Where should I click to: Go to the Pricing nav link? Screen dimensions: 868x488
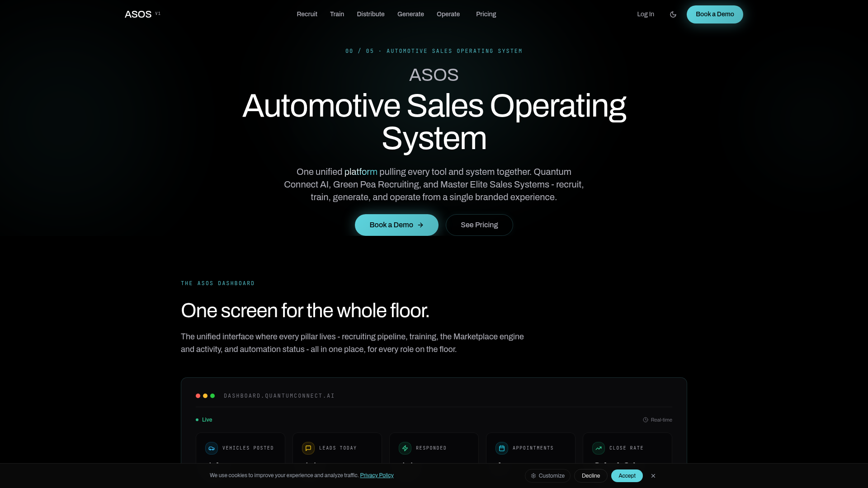(486, 14)
